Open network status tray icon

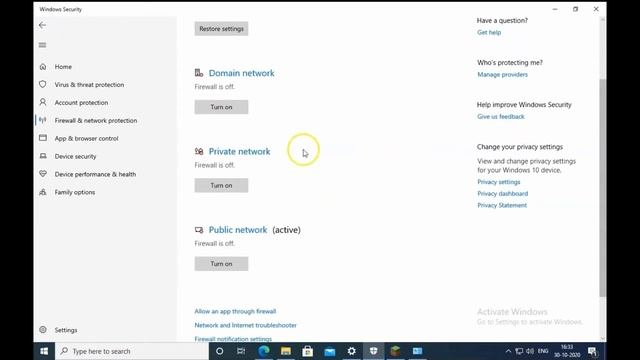519,351
